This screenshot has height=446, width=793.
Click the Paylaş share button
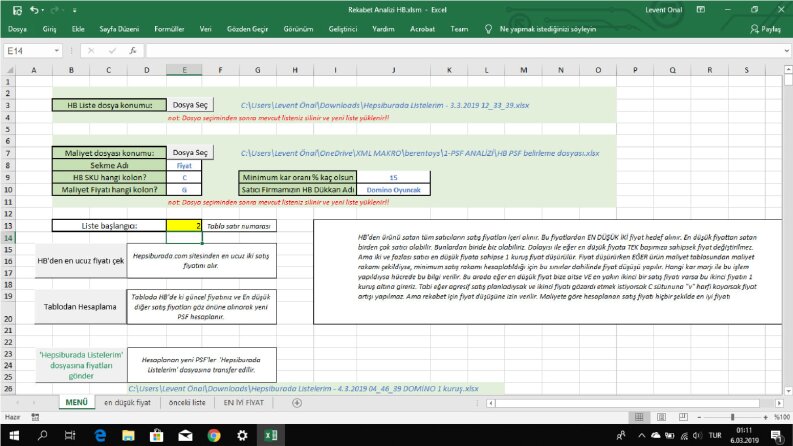tap(766, 29)
